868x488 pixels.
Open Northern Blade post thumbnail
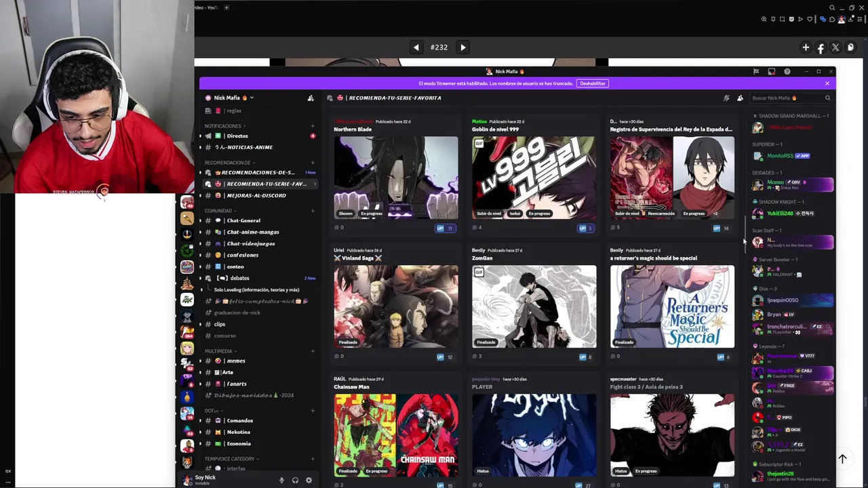396,178
